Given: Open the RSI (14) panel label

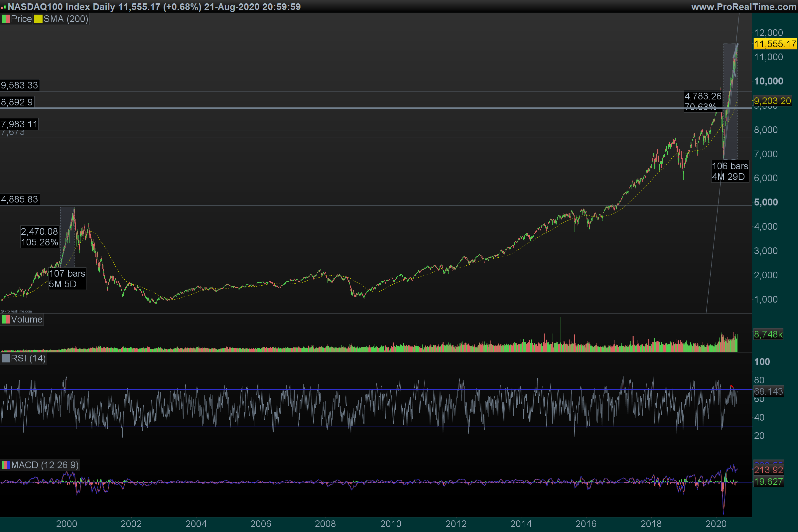Looking at the screenshot, I should coord(28,359).
